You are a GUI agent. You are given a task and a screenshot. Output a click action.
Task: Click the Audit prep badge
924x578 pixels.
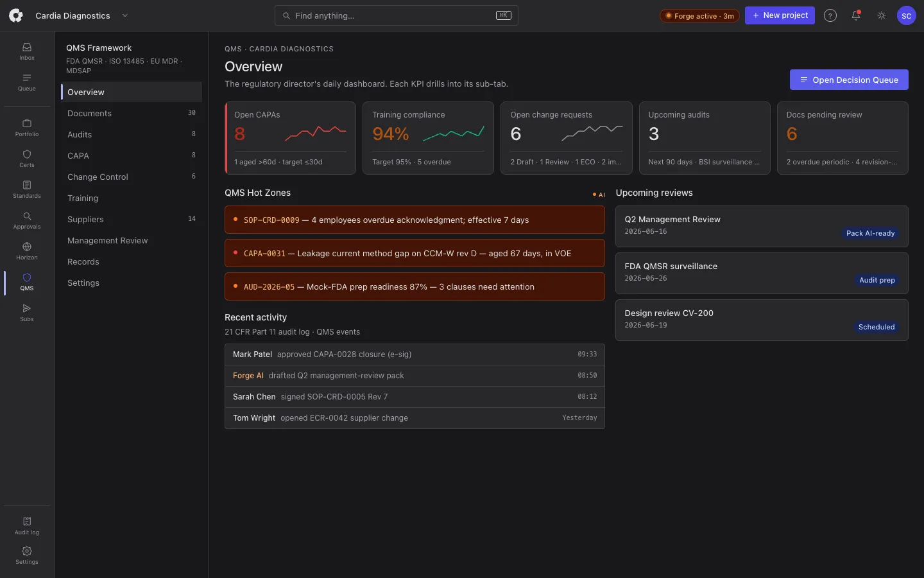pos(877,280)
